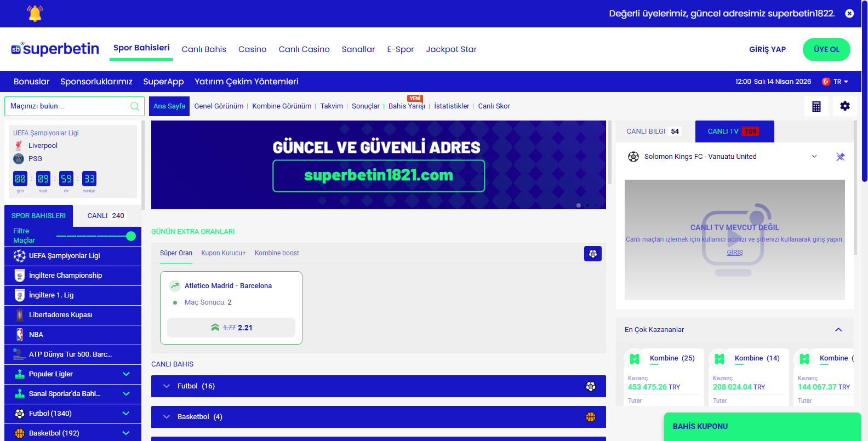Select the 2.21 boosted odds button
Viewport: 868px width, 441px height.
click(231, 328)
